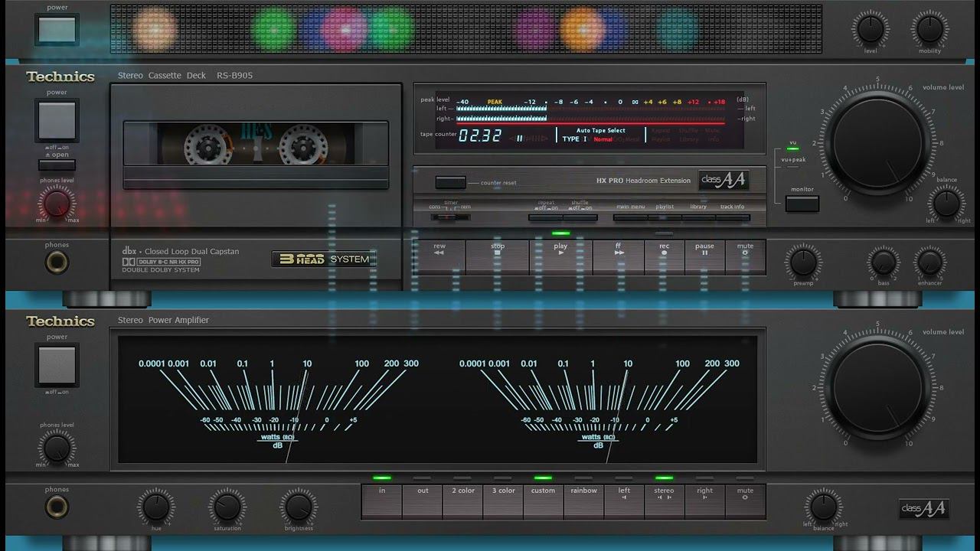Toggle the repeat off/on switch
The image size is (980, 551).
tap(546, 217)
